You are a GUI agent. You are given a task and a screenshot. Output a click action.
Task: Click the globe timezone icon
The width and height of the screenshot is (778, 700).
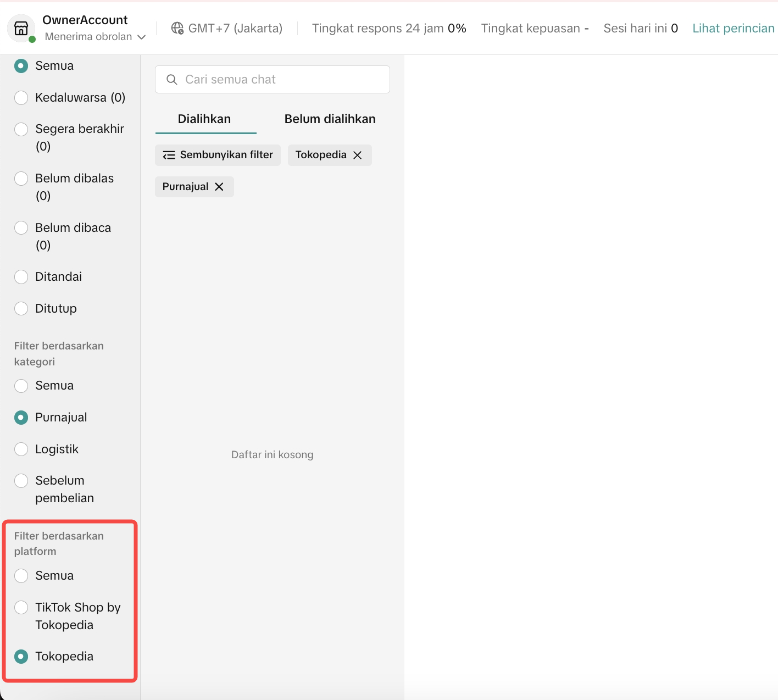[x=177, y=28]
